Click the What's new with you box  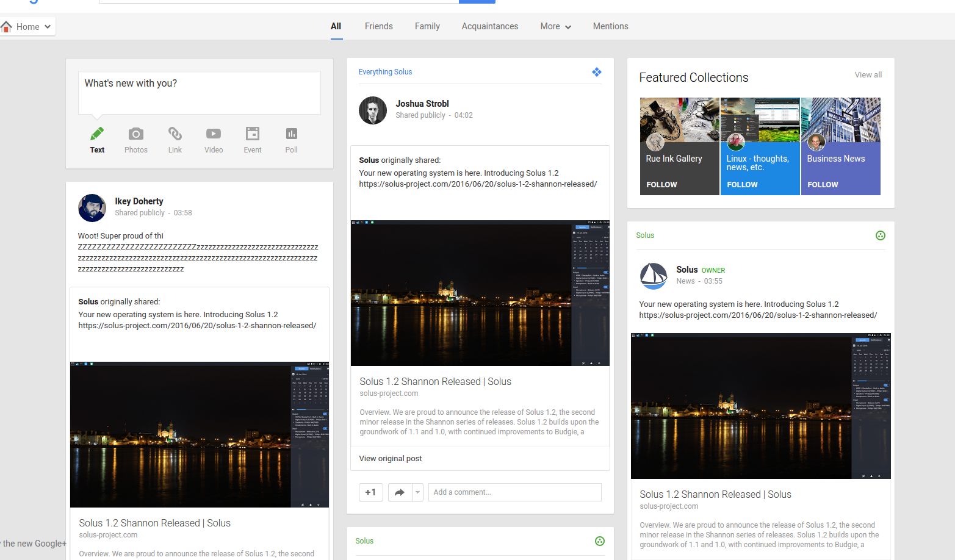200,93
